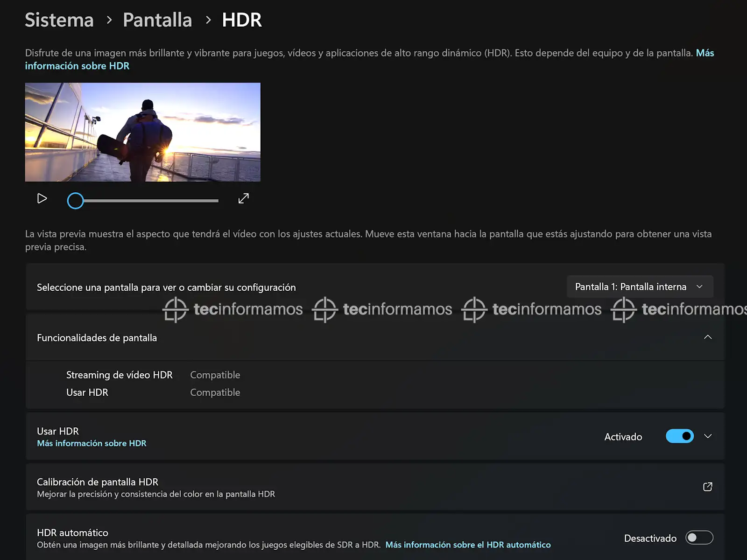Image resolution: width=747 pixels, height=560 pixels.
Task: Click the video seek slider handle
Action: [x=75, y=201]
